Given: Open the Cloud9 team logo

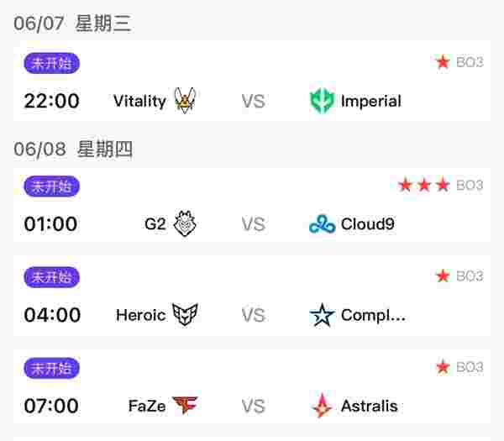Looking at the screenshot, I should click(322, 223).
